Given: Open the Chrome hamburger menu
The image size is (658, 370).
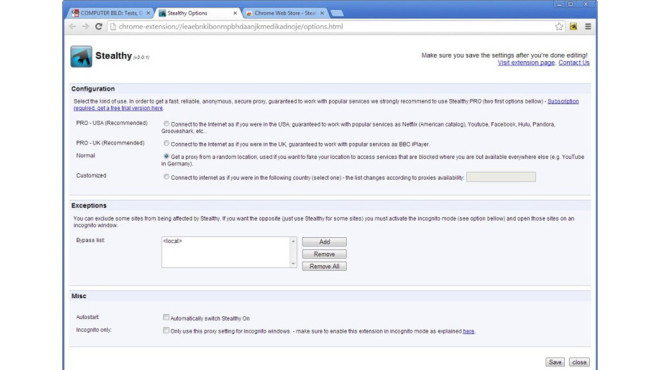Looking at the screenshot, I should (x=588, y=26).
